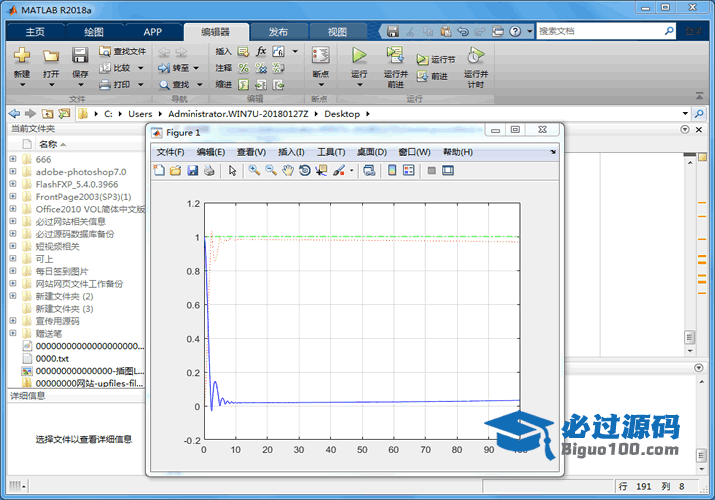Viewport: 715px width, 500px height.
Task: Run the script with green Run arrow
Action: [359, 55]
